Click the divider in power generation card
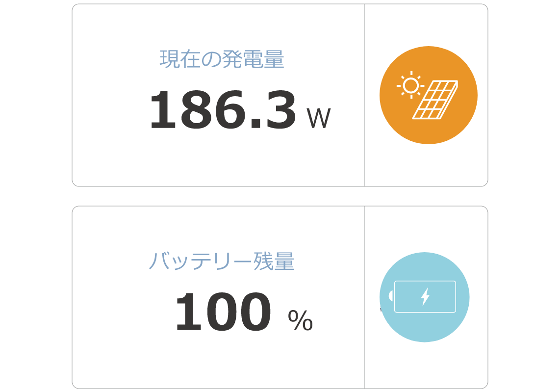Screen dimensions: 560x392 364,95
